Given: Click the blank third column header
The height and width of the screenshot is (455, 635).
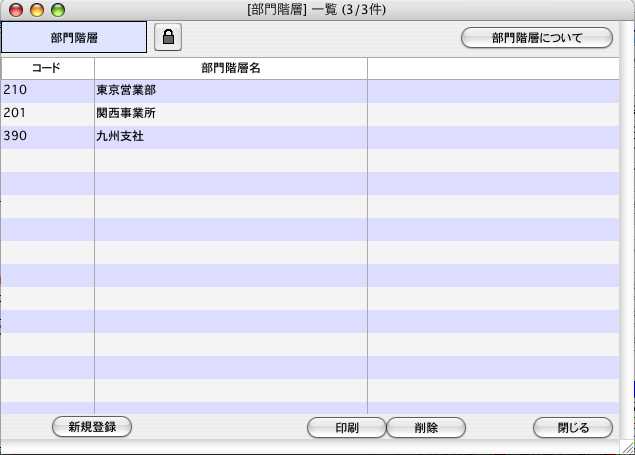Looking at the screenshot, I should coord(494,68).
